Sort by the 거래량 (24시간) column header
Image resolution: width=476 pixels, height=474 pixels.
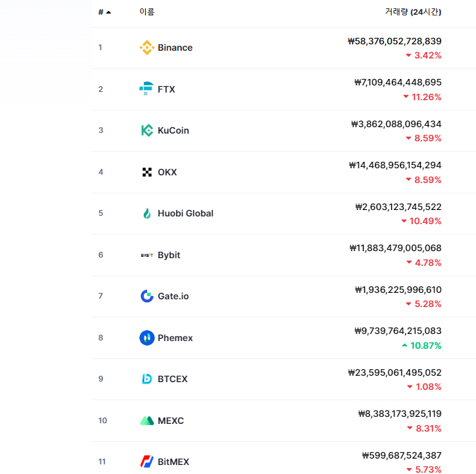(412, 12)
